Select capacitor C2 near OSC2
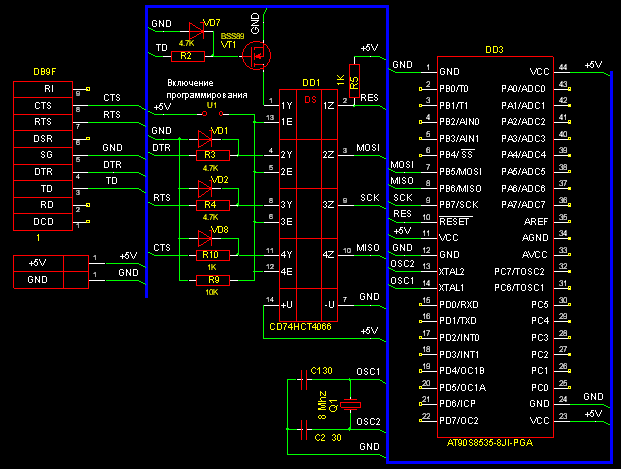Screen dimensions: 621x469 point(307,430)
